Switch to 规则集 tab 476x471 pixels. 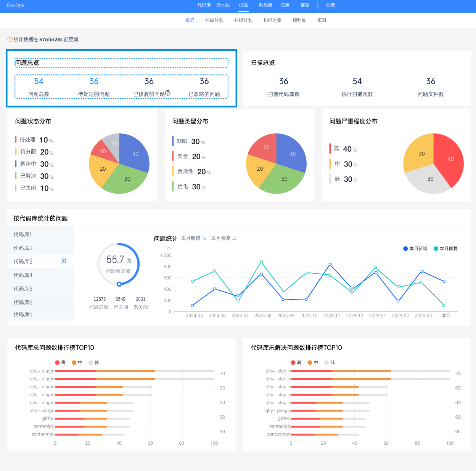point(299,21)
